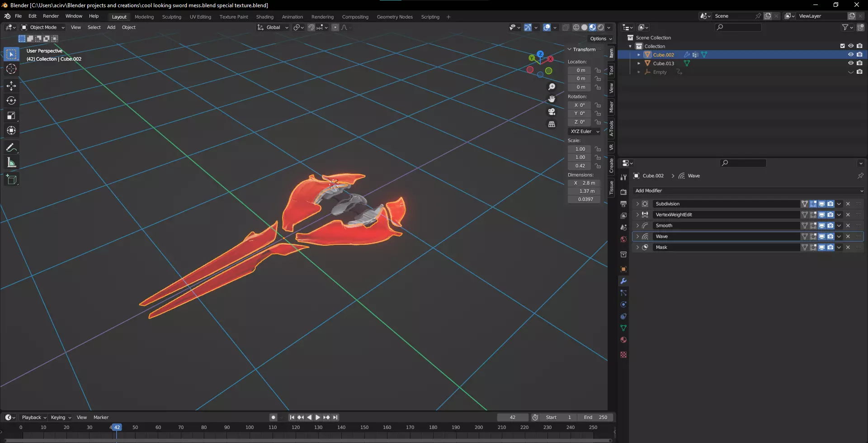Open the Modifier wrench properties tab
The image size is (868, 443).
click(623, 281)
